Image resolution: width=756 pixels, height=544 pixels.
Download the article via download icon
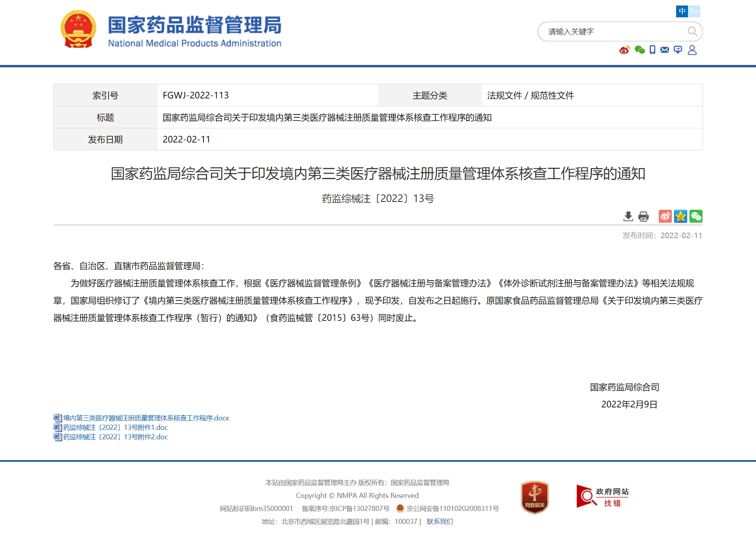(x=629, y=216)
